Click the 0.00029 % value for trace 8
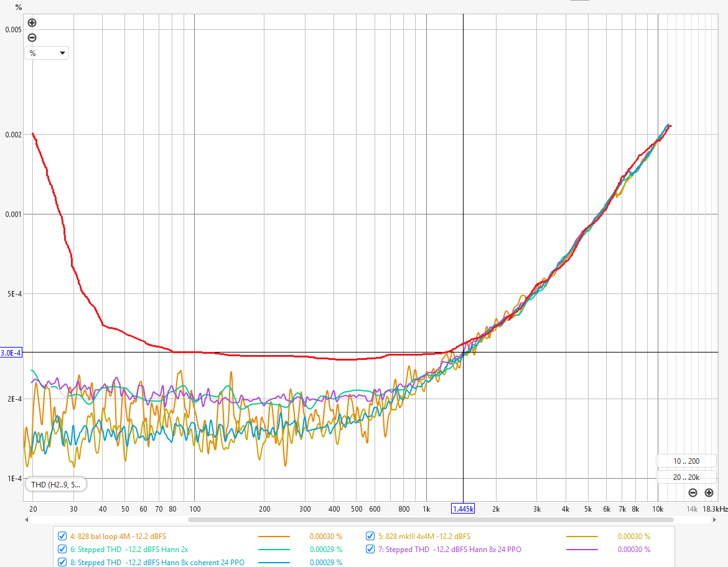Screen dimensions: 728x567 point(326,563)
